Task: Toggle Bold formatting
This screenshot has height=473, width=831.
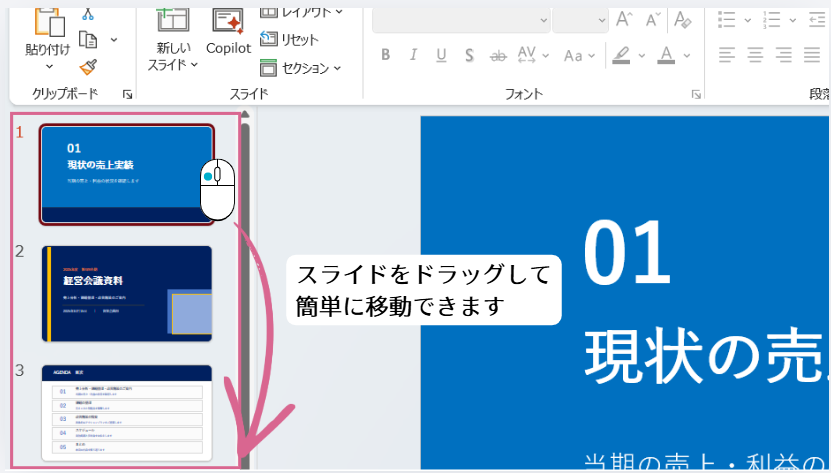Action: (385, 55)
